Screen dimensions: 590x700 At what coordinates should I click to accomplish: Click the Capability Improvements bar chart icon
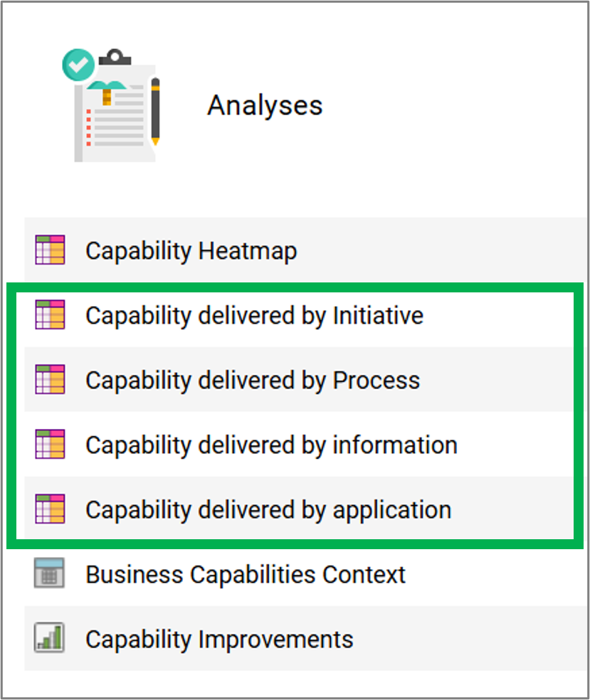click(49, 638)
